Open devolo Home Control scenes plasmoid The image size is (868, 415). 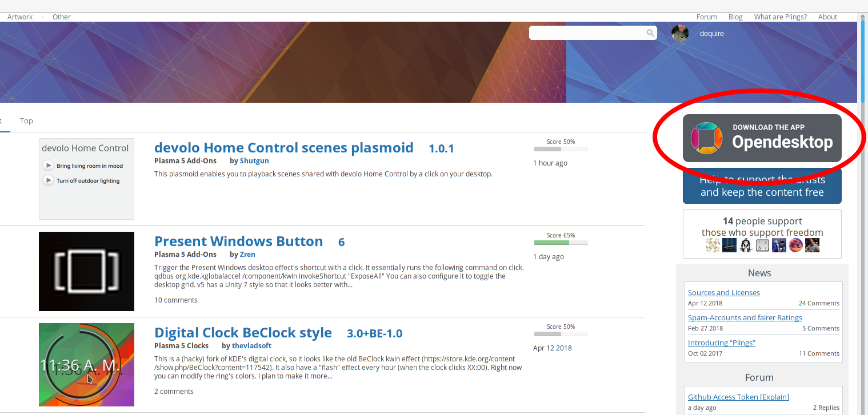click(283, 148)
